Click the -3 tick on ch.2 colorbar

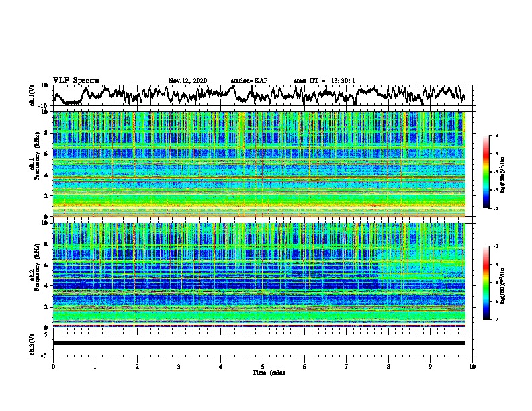tap(496, 246)
